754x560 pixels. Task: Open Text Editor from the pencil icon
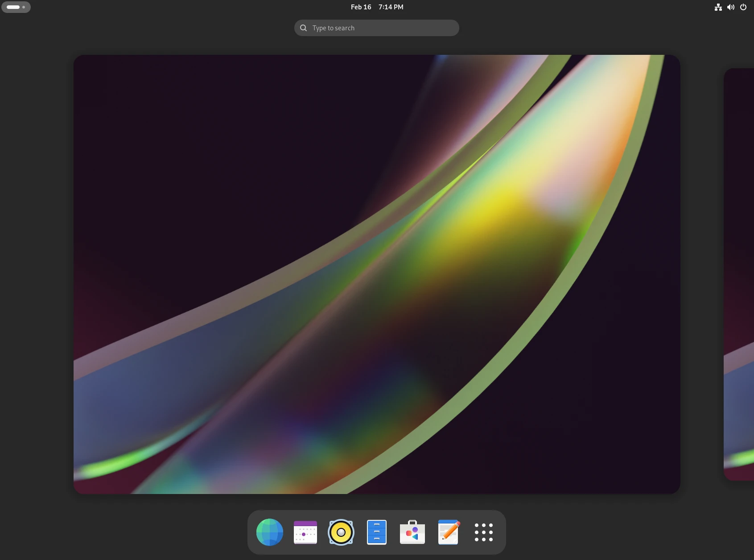[448, 532]
